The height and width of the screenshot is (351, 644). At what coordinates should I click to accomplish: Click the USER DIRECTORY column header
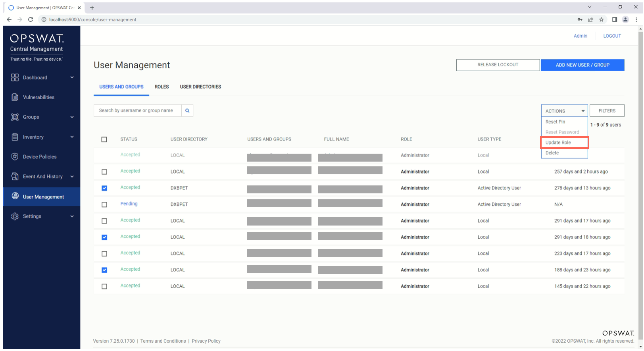click(x=189, y=139)
